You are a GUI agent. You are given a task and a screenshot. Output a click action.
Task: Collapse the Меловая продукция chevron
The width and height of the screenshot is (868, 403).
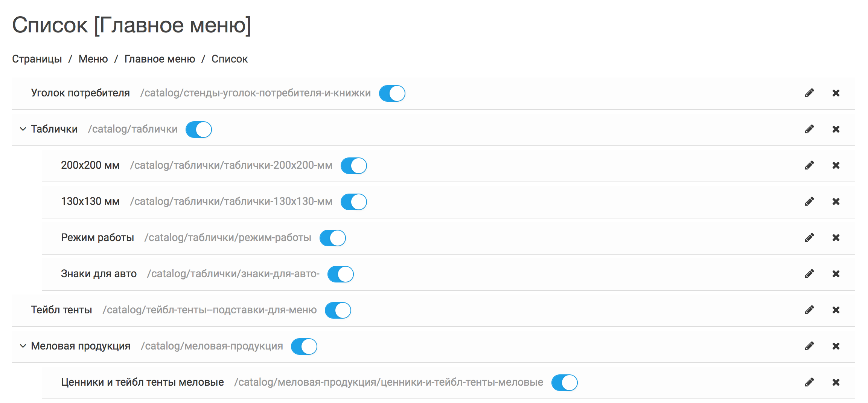(x=23, y=346)
